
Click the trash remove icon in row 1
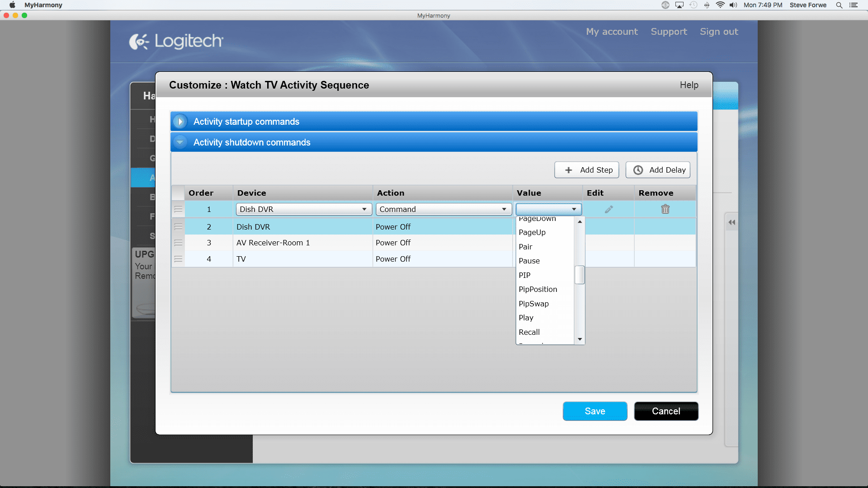point(665,209)
